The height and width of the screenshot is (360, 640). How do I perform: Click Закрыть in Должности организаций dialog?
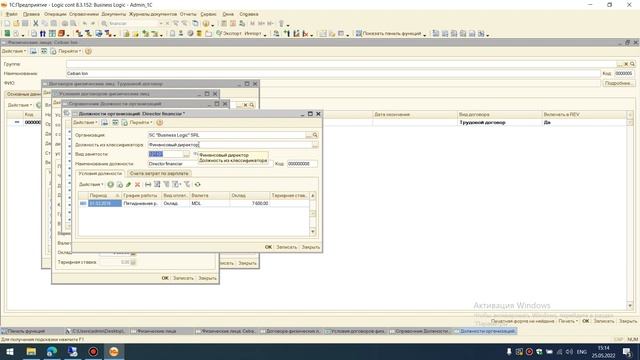coord(311,247)
